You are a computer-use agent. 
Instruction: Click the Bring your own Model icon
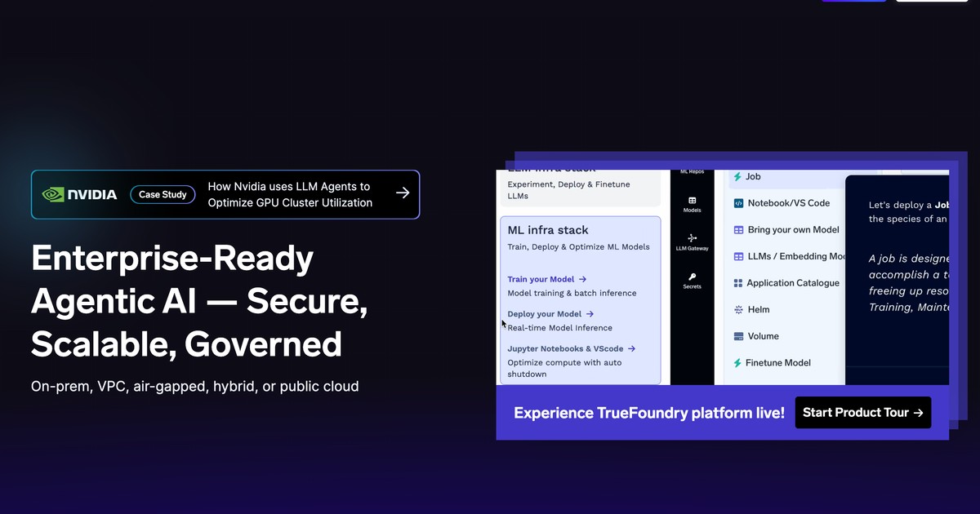pos(738,230)
